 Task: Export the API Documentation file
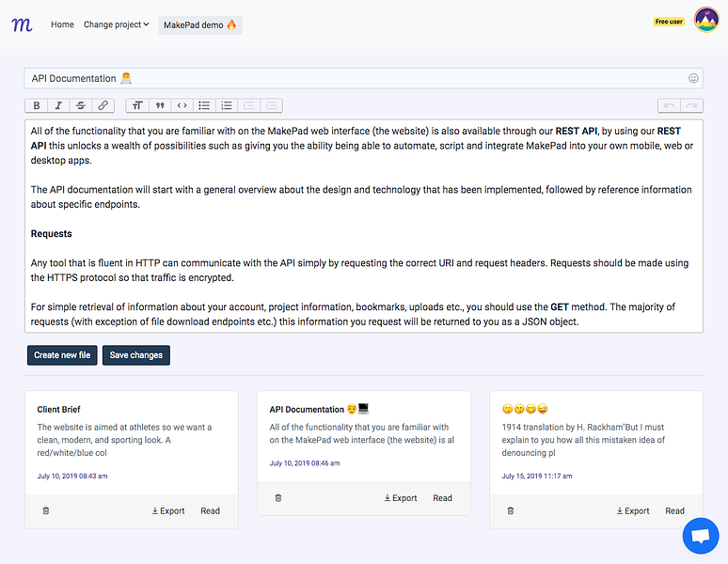click(401, 498)
